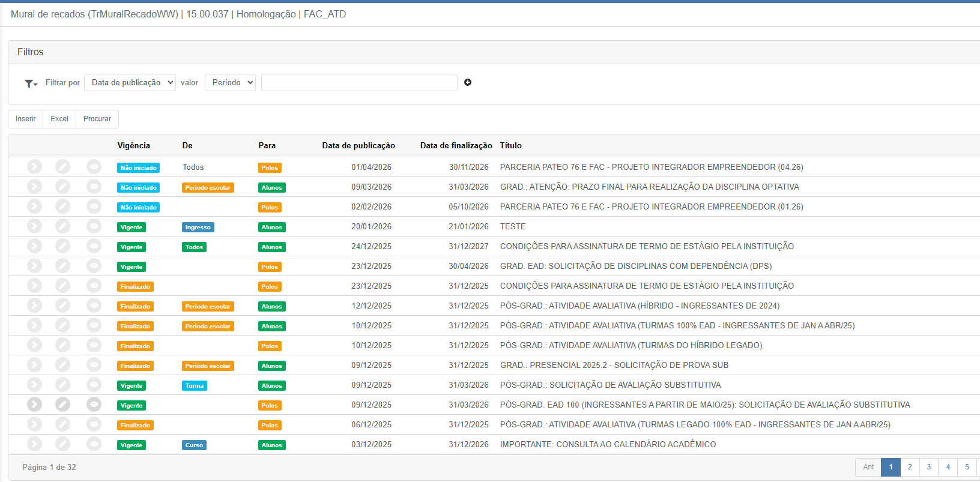Edit the GRAD. EAD: SOLICITAÇÃO DE DISCIPLINAS row
Image resolution: width=980 pixels, height=482 pixels.
click(62, 266)
